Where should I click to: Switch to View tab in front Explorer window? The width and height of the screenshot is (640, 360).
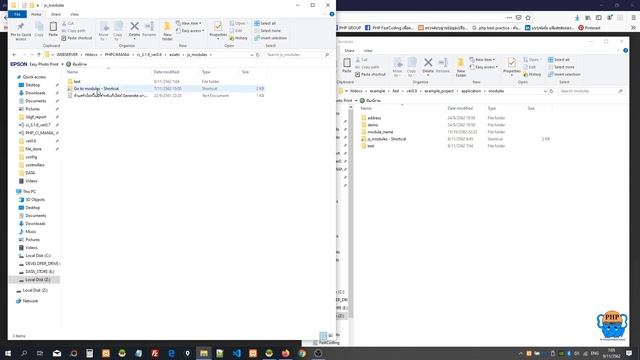(x=74, y=14)
